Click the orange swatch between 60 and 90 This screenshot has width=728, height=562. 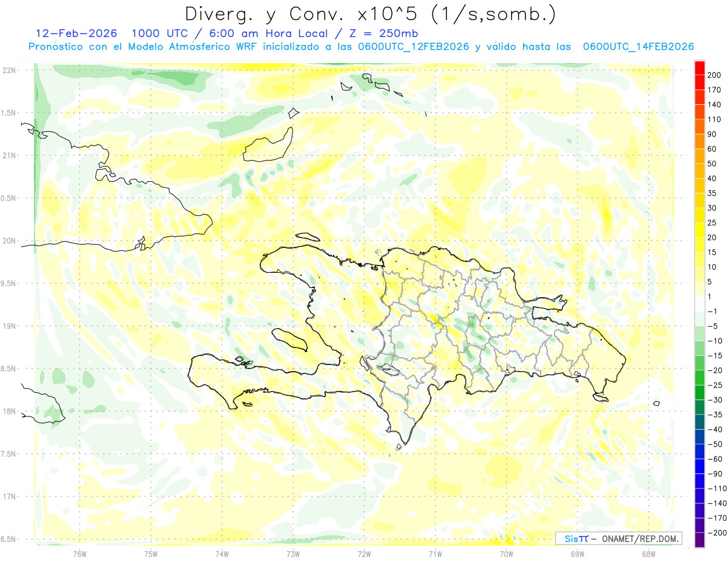click(x=700, y=141)
